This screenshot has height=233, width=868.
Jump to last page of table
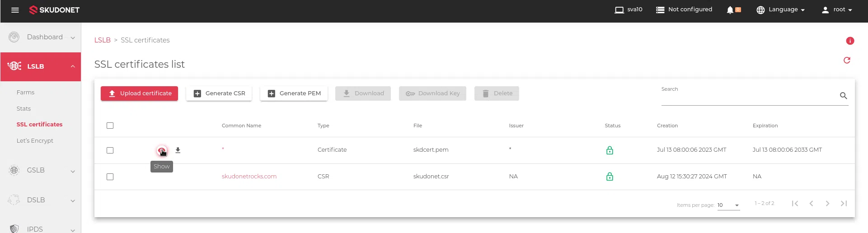pyautogui.click(x=844, y=204)
